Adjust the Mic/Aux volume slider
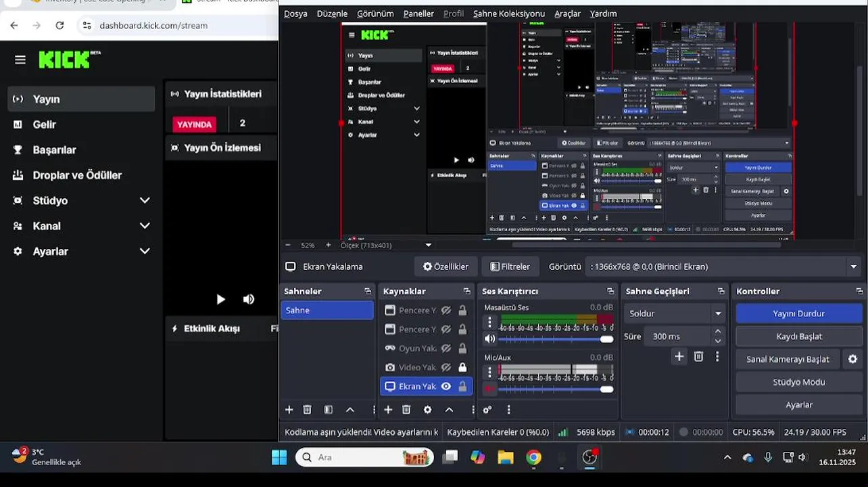This screenshot has width=868, height=487. click(556, 389)
